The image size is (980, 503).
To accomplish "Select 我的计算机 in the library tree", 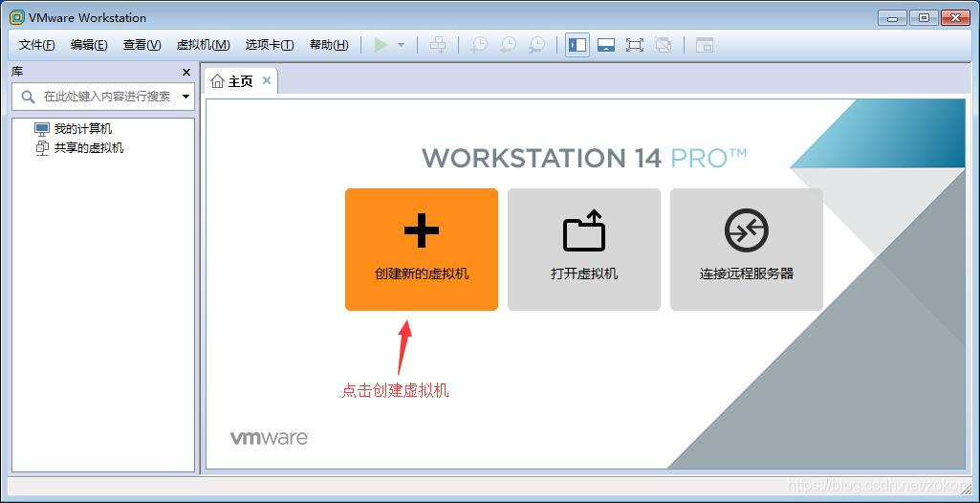I will tap(74, 129).
